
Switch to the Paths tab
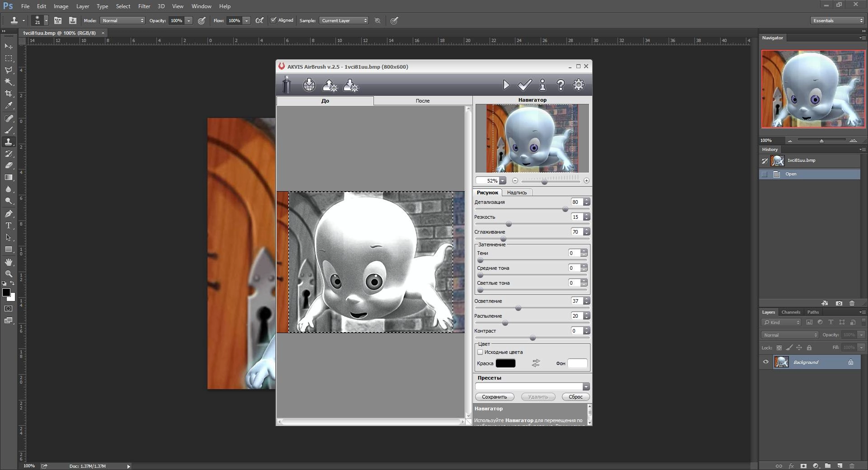click(x=813, y=312)
